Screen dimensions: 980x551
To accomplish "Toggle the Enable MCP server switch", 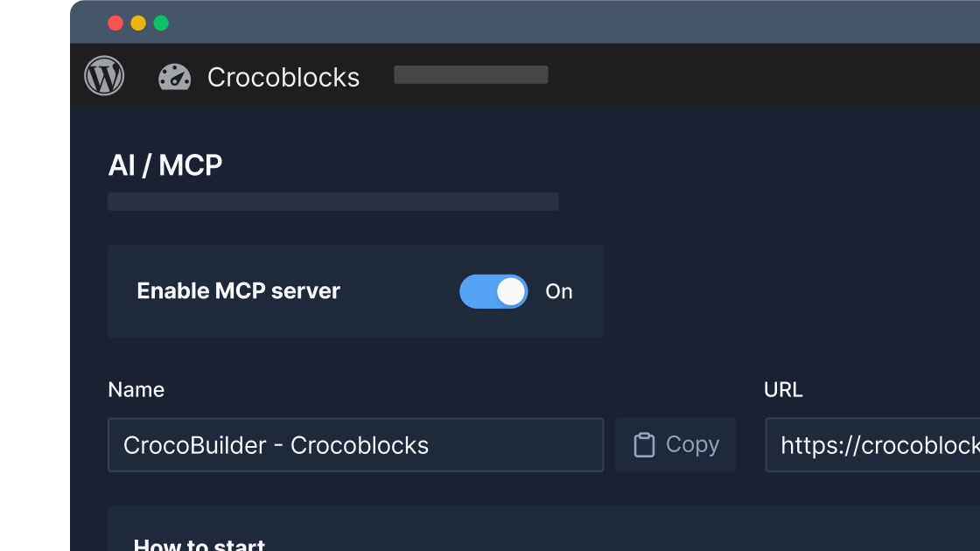I will (x=493, y=292).
